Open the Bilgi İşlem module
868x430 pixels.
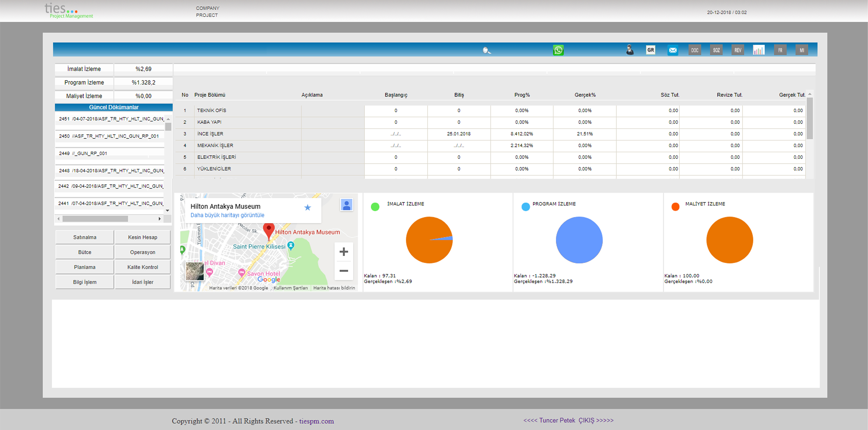(85, 282)
